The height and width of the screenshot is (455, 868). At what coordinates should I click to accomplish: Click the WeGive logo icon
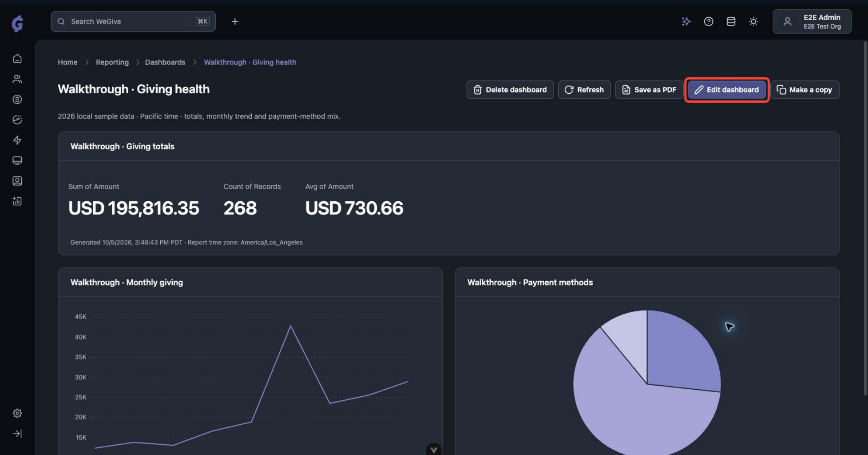pyautogui.click(x=17, y=23)
